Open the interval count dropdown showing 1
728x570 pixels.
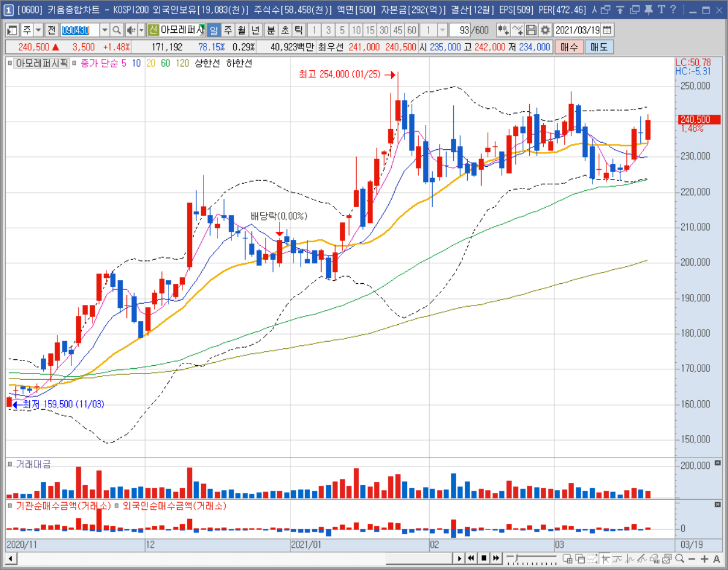pos(443,30)
